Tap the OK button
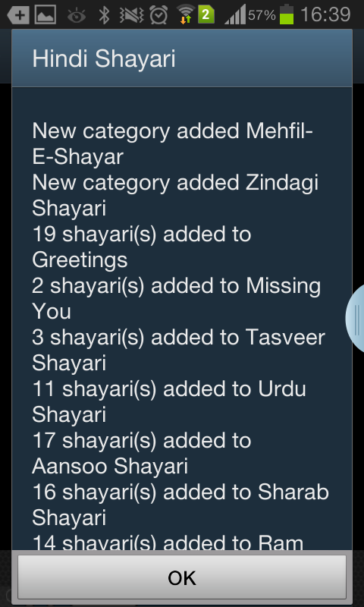 [182, 577]
